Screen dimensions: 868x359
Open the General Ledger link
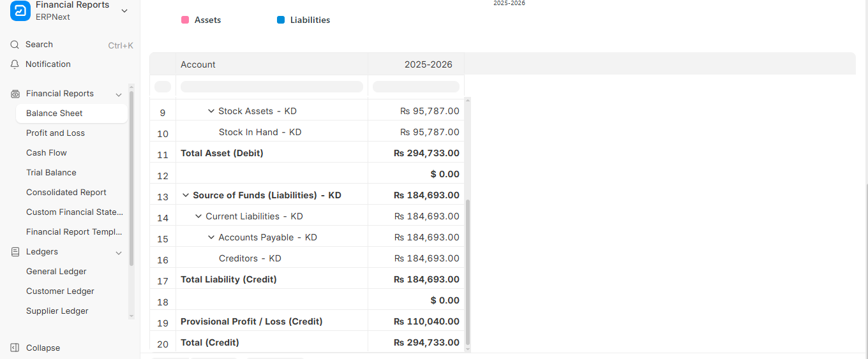[56, 272]
